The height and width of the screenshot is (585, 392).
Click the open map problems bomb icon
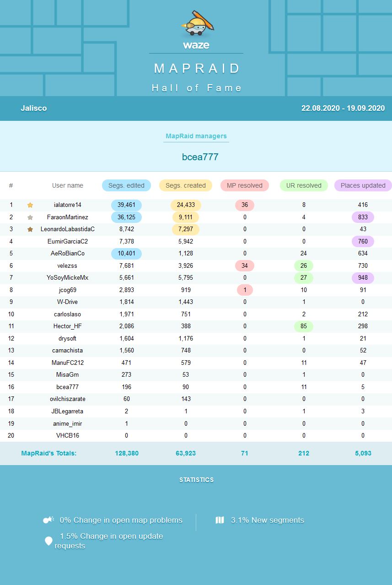click(x=48, y=520)
